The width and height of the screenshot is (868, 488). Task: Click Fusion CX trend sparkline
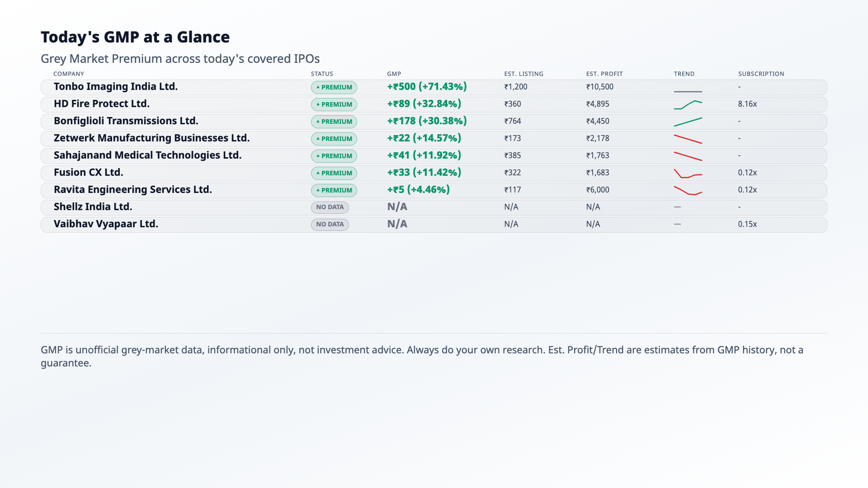[x=688, y=173]
